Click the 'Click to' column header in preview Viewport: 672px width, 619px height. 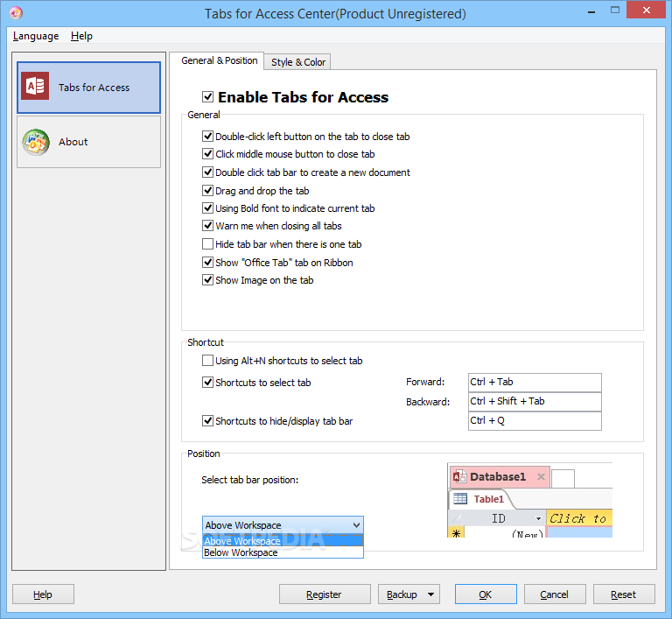pyautogui.click(x=579, y=518)
